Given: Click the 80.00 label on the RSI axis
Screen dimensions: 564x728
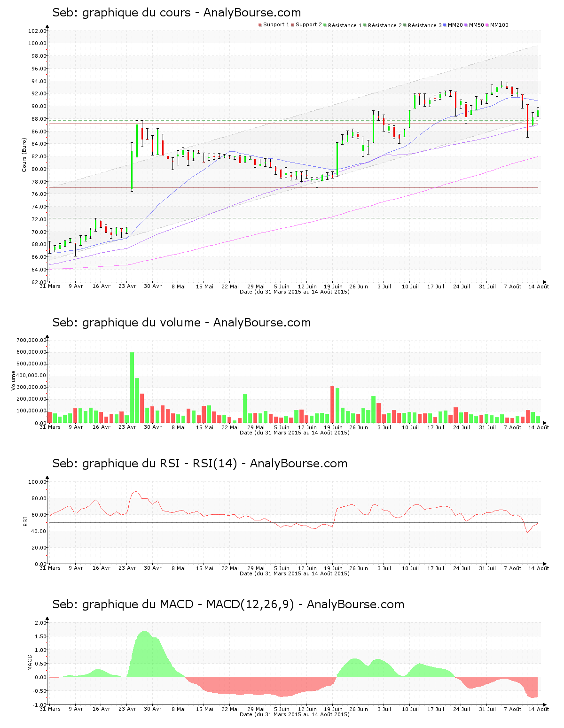Looking at the screenshot, I should (39, 498).
